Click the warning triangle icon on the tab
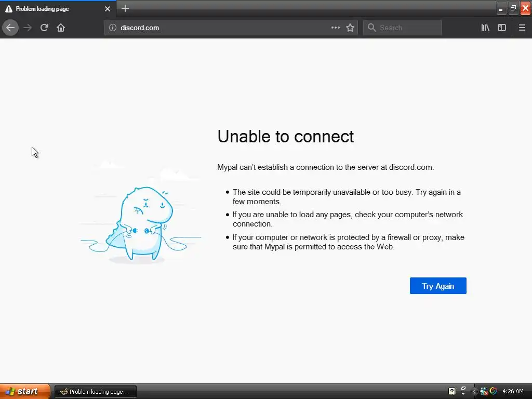Viewport: 532px width, 399px height. point(9,9)
